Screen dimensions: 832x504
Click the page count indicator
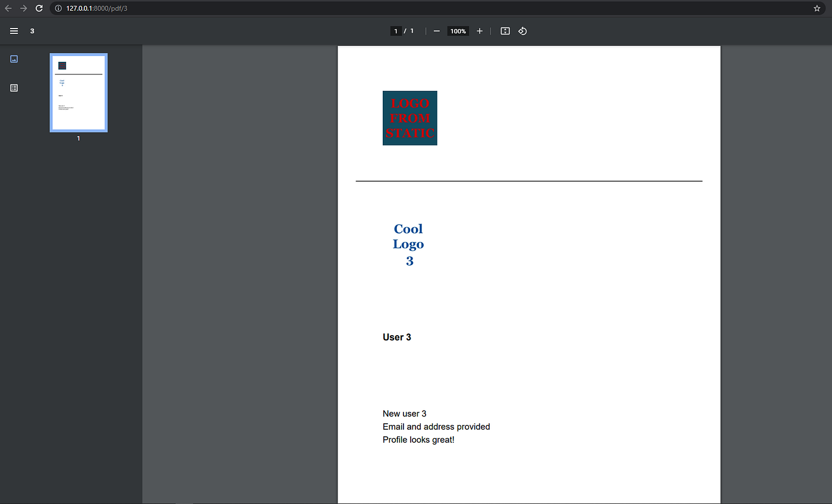coord(412,31)
